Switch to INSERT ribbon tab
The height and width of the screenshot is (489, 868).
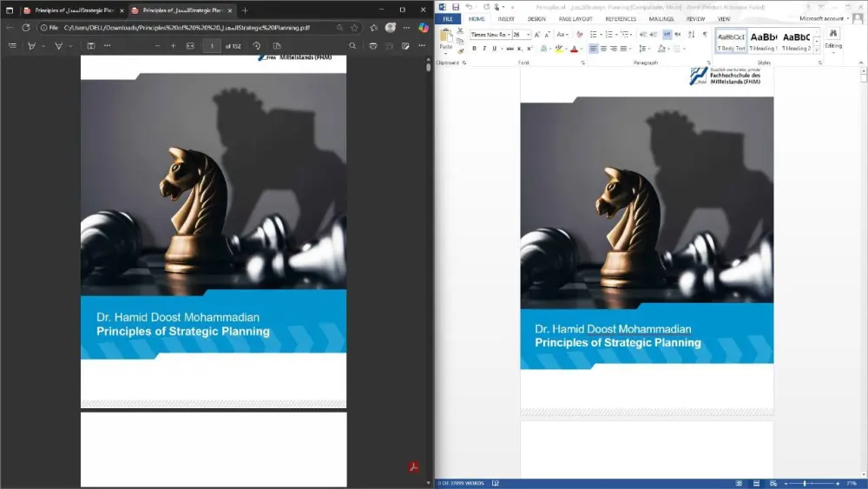(505, 19)
